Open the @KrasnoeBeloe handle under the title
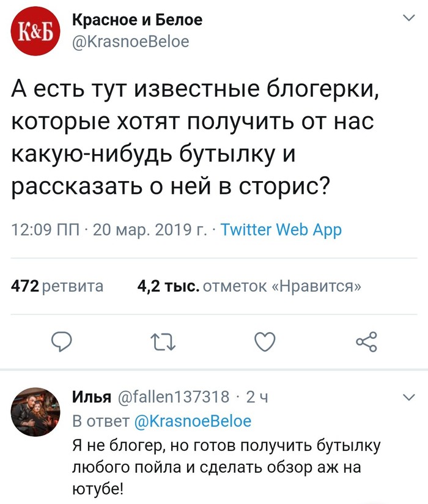The width and height of the screenshot is (428, 504). pos(131,42)
